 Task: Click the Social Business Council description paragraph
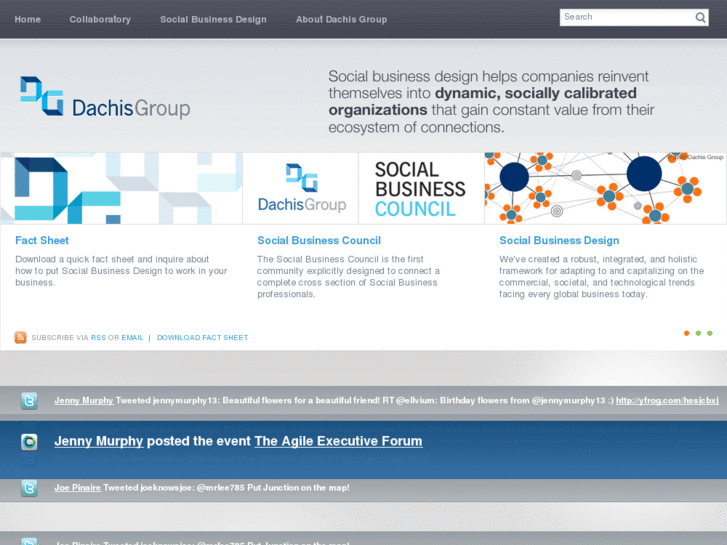point(349,276)
